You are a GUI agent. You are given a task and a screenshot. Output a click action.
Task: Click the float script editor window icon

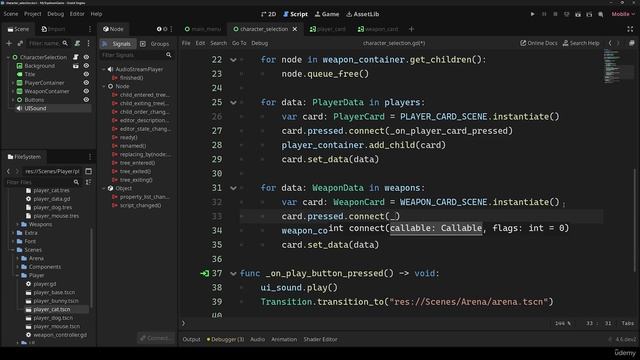(x=631, y=43)
